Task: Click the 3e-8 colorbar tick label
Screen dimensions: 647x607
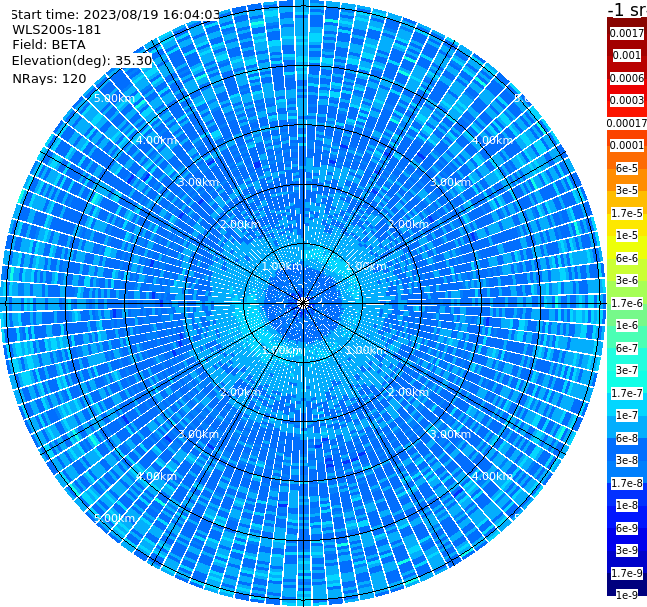Action: (x=627, y=460)
